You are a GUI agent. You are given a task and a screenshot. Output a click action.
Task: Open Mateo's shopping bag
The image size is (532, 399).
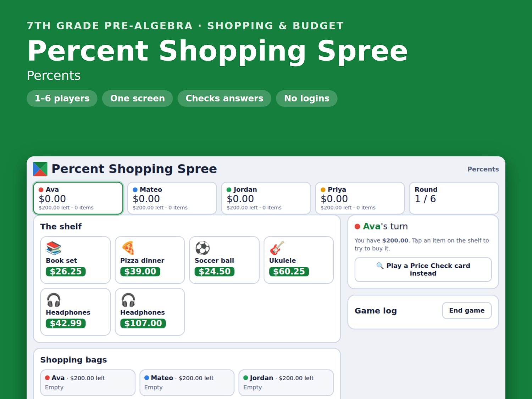tap(187, 382)
